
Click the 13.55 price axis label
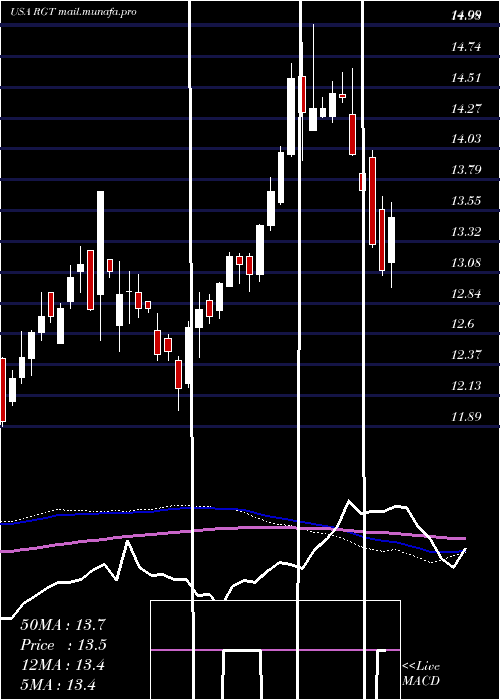466,200
